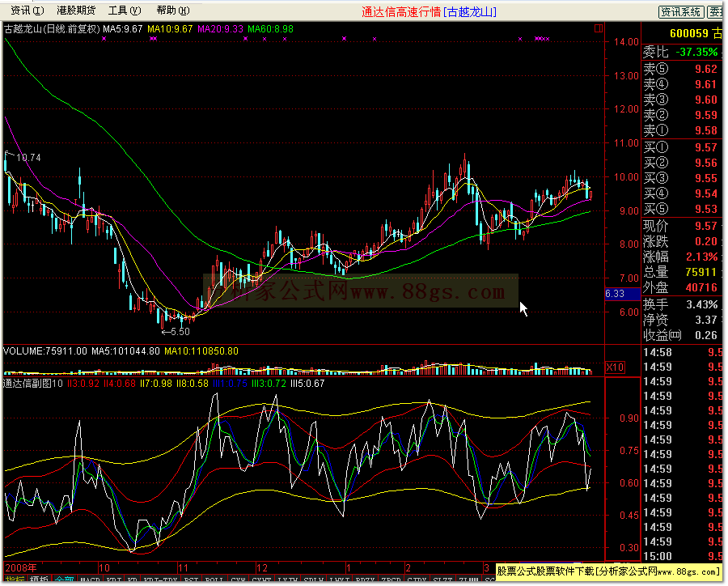The height and width of the screenshot is (586, 728).
Task: Click the 委比 -37.35% value
Action: pyautogui.click(x=696, y=52)
